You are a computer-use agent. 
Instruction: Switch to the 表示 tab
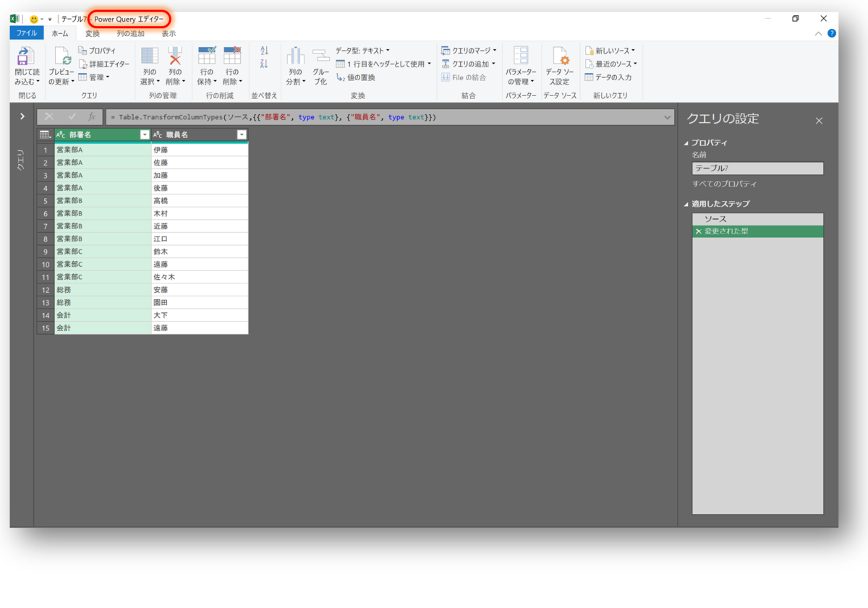pos(169,33)
